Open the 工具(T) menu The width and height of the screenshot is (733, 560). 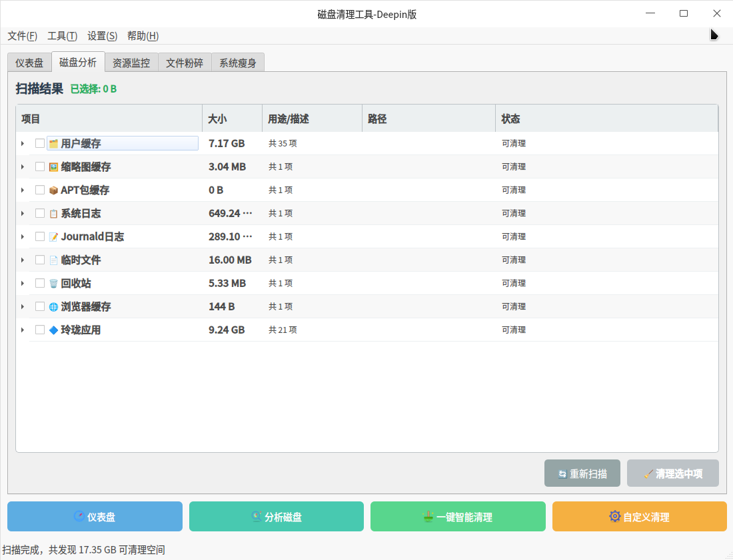(62, 36)
